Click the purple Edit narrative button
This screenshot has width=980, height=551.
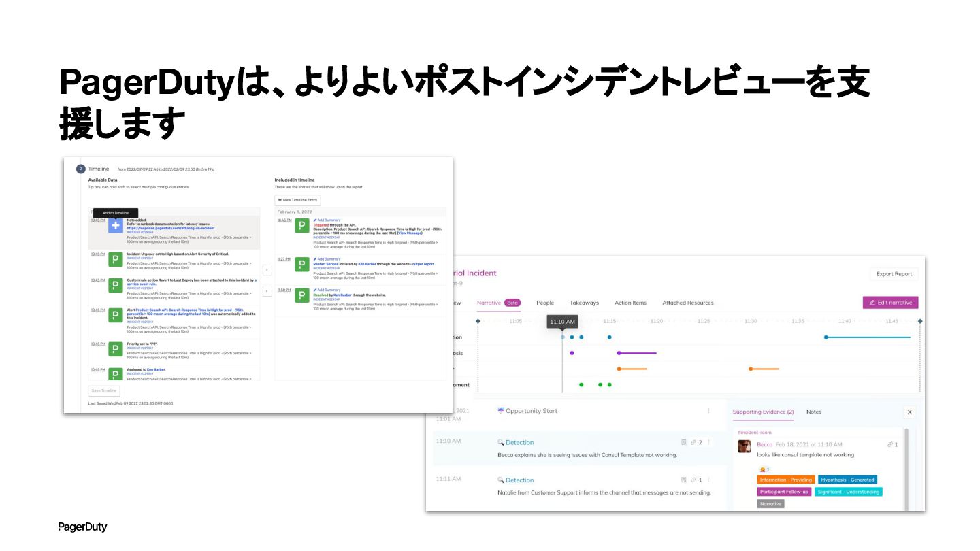[x=891, y=302]
